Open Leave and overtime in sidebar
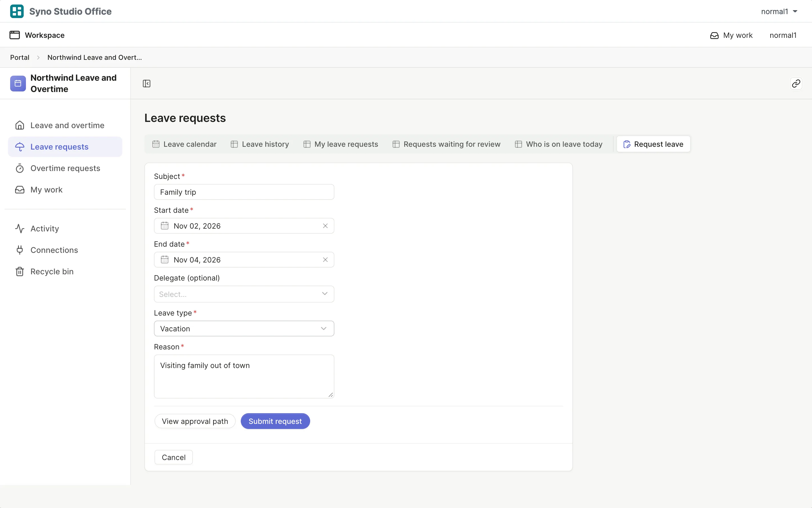The height and width of the screenshot is (508, 812). (x=65, y=125)
